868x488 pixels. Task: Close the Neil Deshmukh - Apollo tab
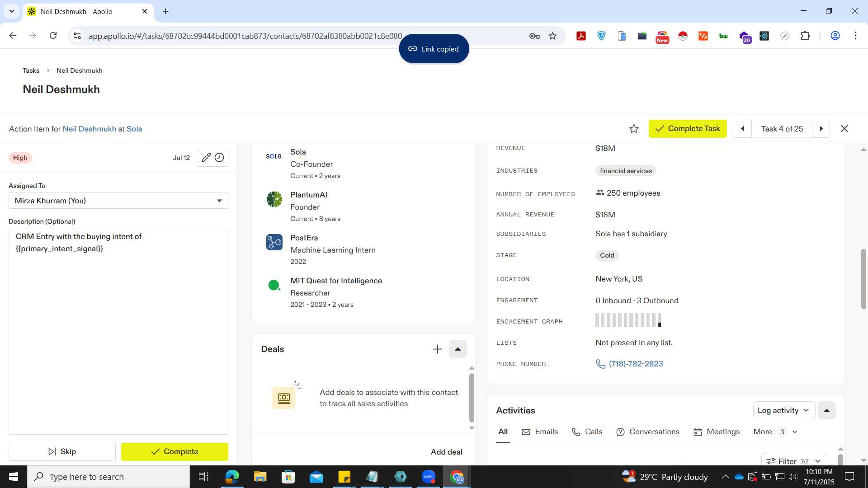click(145, 11)
